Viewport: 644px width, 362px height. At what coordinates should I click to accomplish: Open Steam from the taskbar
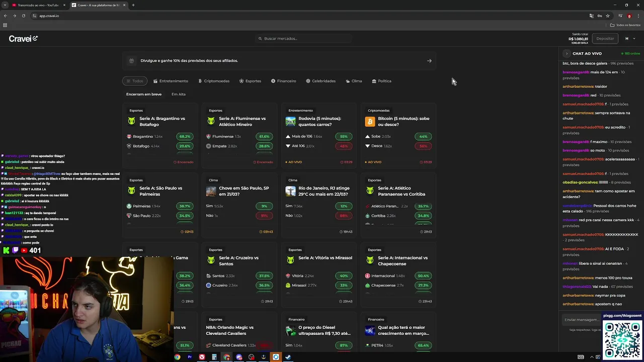(288, 357)
